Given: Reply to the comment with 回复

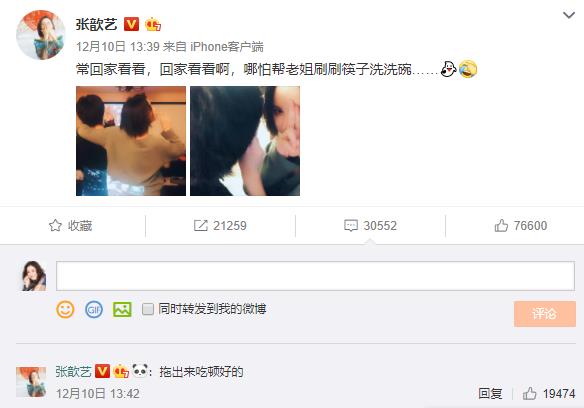Looking at the screenshot, I should pyautogui.click(x=490, y=393).
